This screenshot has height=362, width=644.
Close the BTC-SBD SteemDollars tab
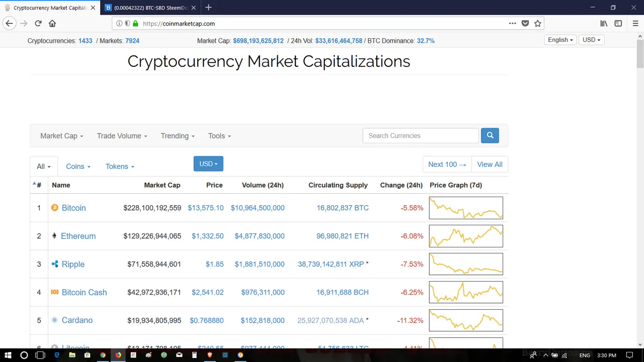coord(193,8)
